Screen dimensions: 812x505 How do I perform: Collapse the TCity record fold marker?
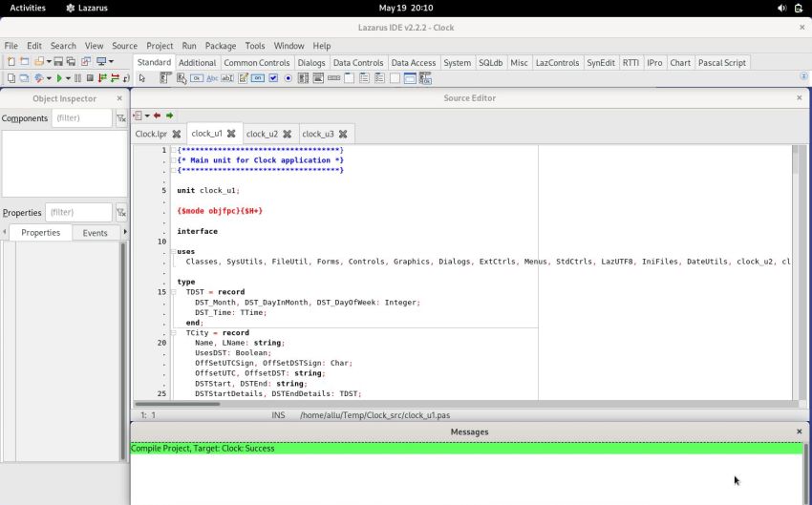174,333
